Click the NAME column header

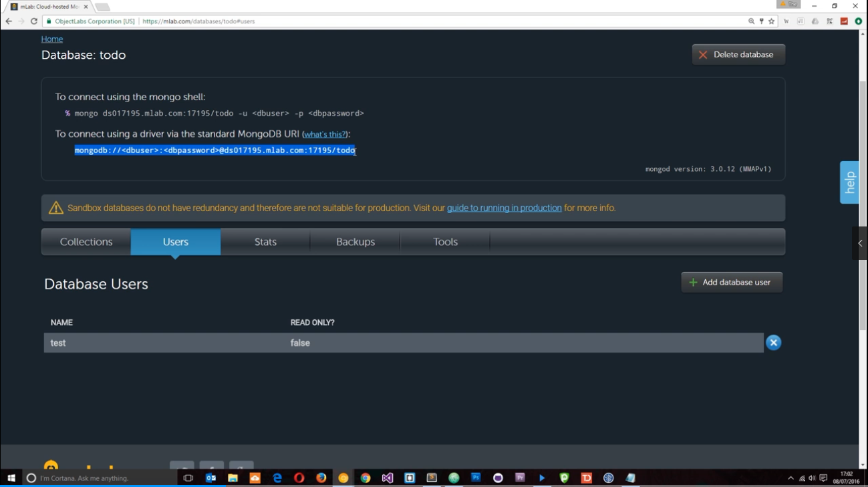tap(61, 323)
